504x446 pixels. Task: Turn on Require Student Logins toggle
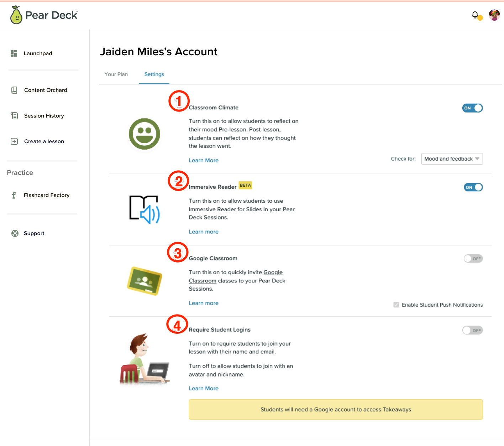click(x=472, y=330)
